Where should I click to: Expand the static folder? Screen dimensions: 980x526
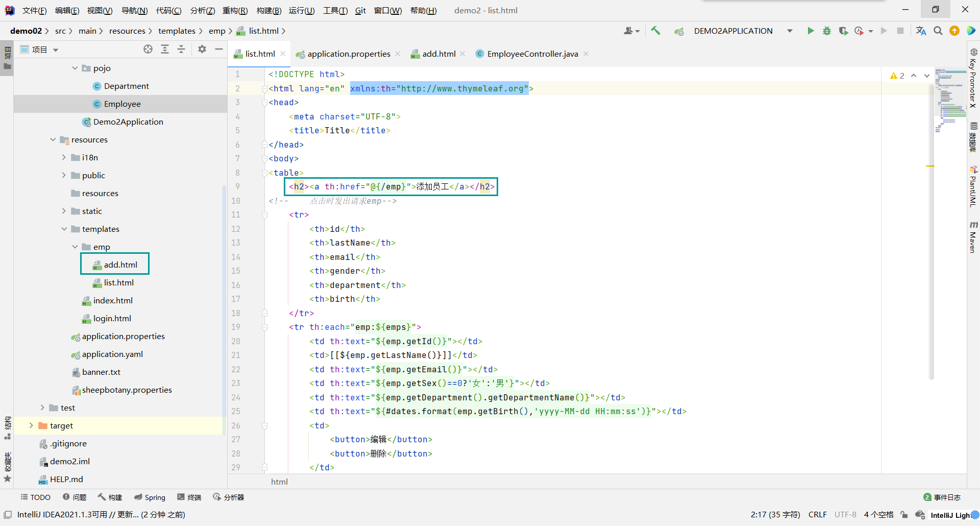click(x=64, y=211)
